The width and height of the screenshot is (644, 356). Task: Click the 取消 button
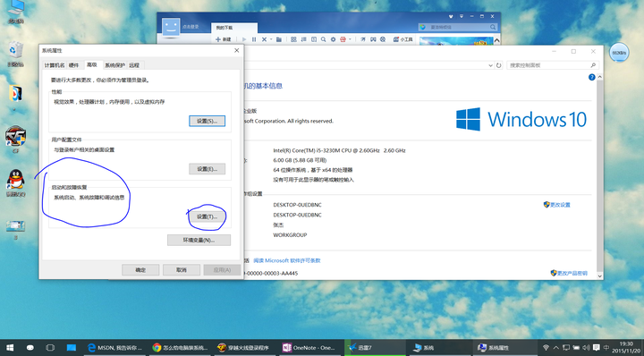pos(182,270)
